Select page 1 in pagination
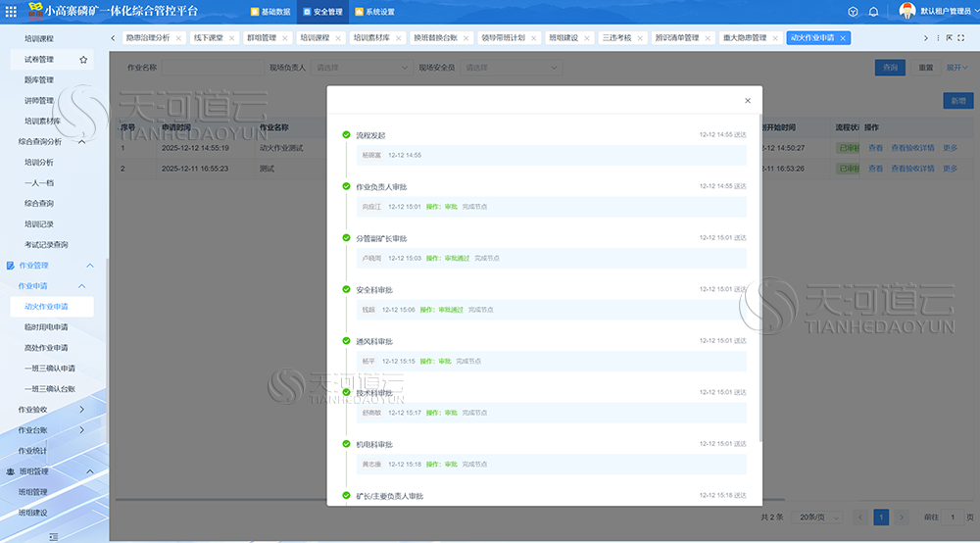Image resolution: width=980 pixels, height=543 pixels. click(881, 518)
